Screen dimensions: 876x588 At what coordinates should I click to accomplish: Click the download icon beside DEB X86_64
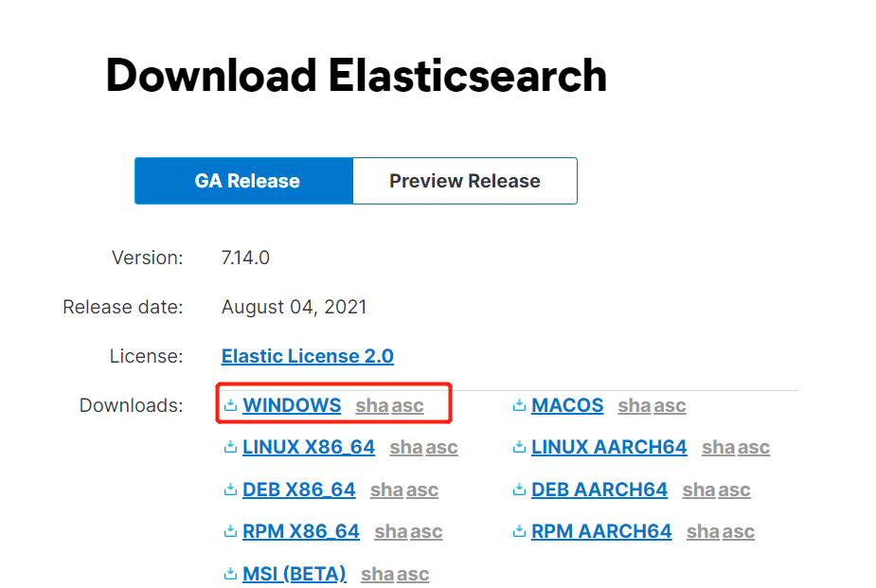[x=230, y=490]
